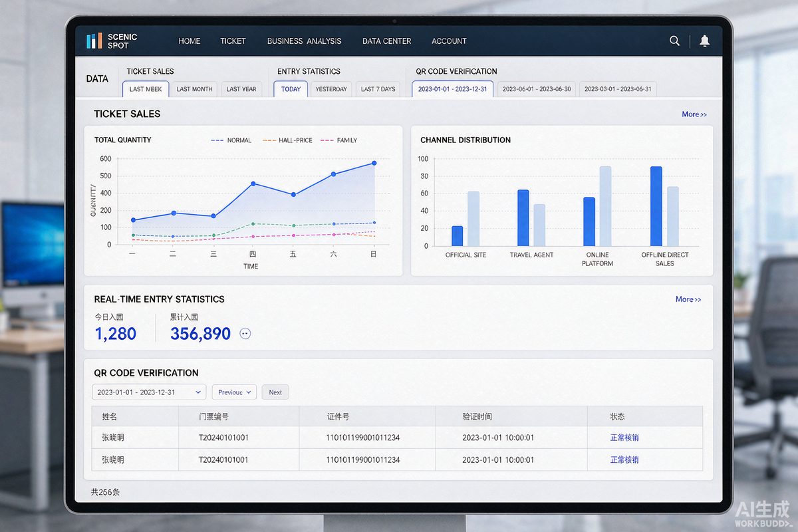Expand the Previous dropdown in QR Code Verification
Screen dimensions: 798x532
(234, 392)
